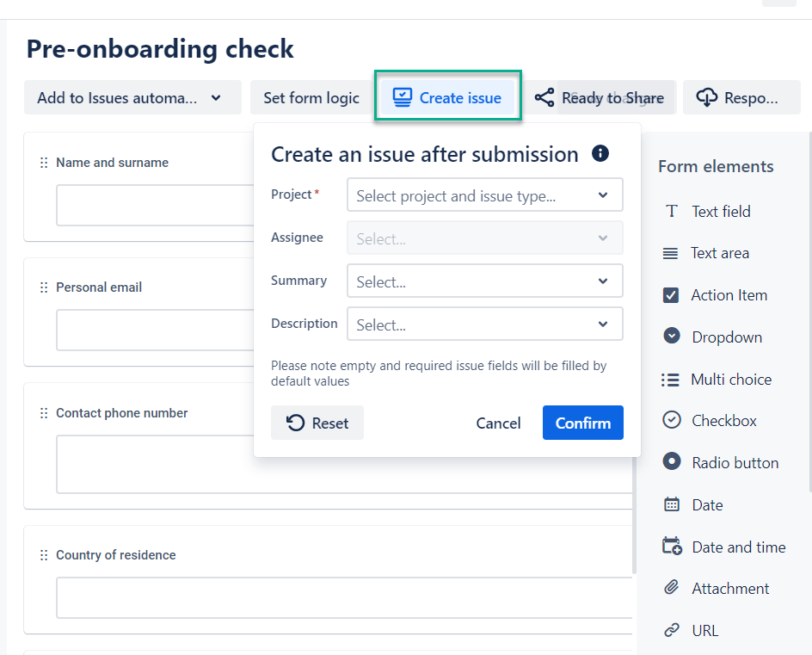Click the info icon beside the dialog title
The image size is (812, 655).
coord(600,154)
